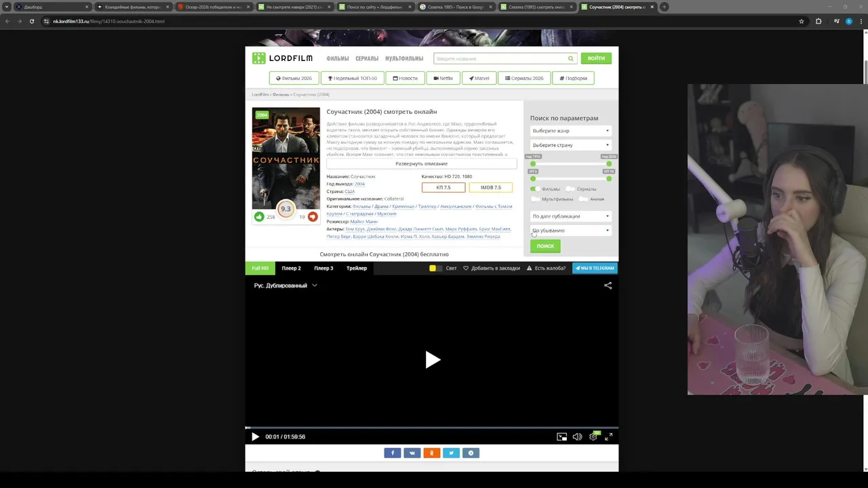This screenshot has width=868, height=488.
Task: Open Сериалы 2026 button
Action: tap(524, 78)
